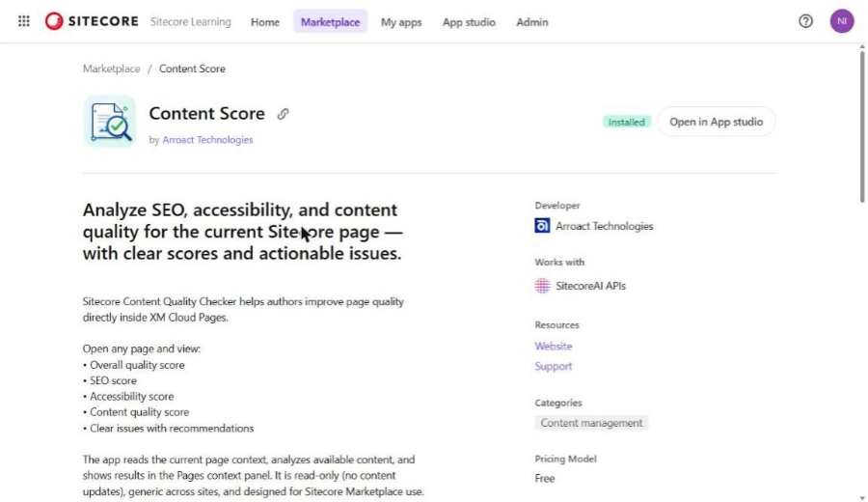868x502 pixels.
Task: Open the Website resource link
Action: [x=553, y=346]
